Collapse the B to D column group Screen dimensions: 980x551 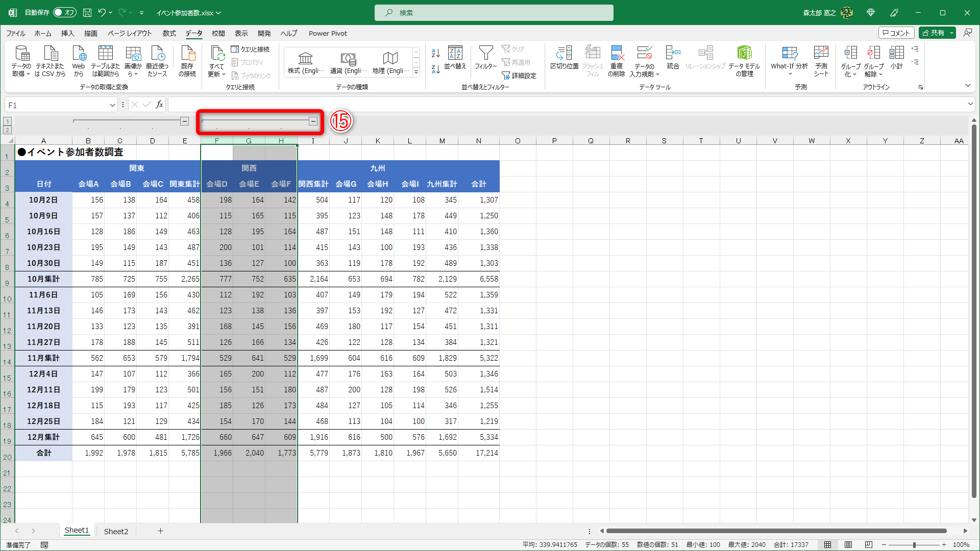pyautogui.click(x=184, y=121)
